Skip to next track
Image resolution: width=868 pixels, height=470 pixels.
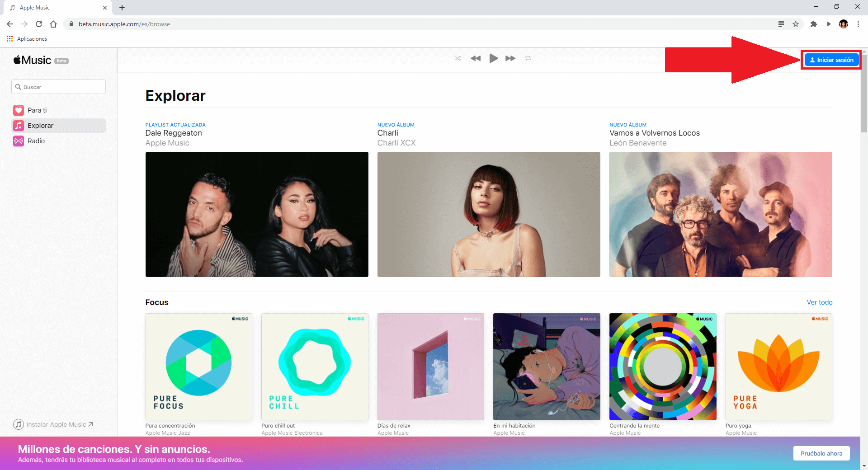click(510, 58)
